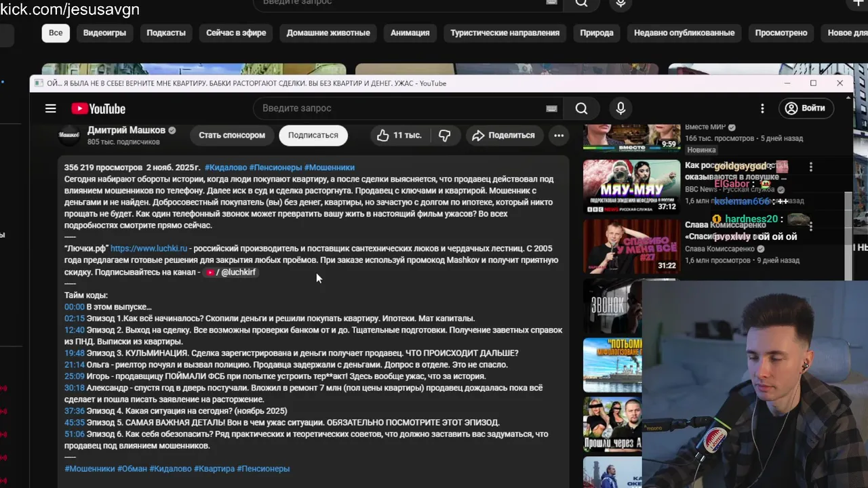The width and height of the screenshot is (868, 488).
Task: Jump to timecode 25:09
Action: click(75, 376)
